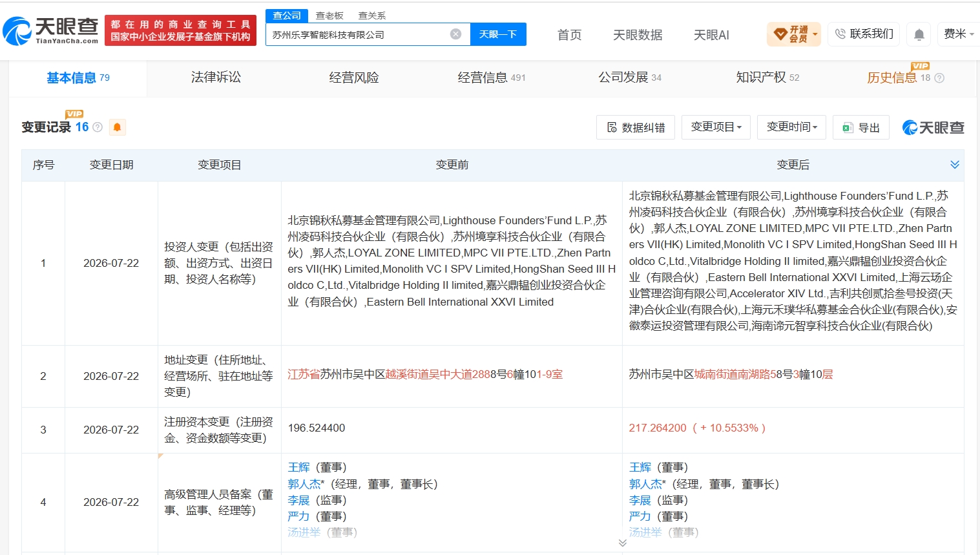Click the 导出 export button
The image size is (980, 555).
861,127
